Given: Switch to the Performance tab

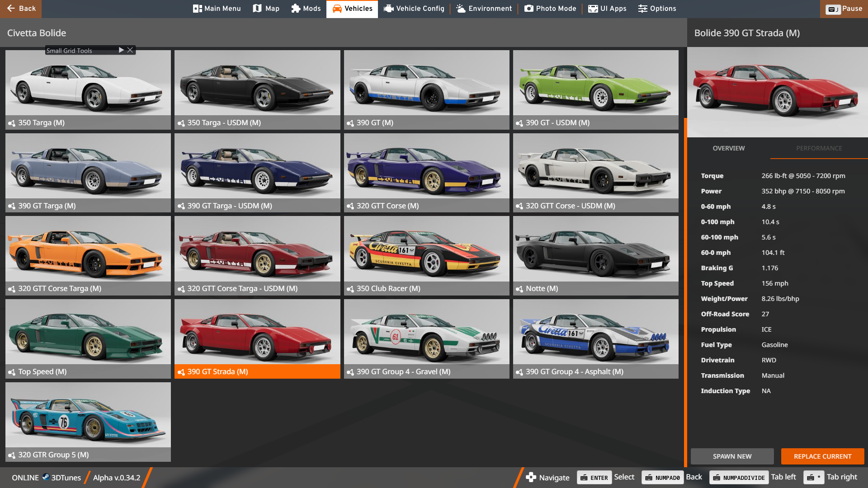Looking at the screenshot, I should (819, 148).
